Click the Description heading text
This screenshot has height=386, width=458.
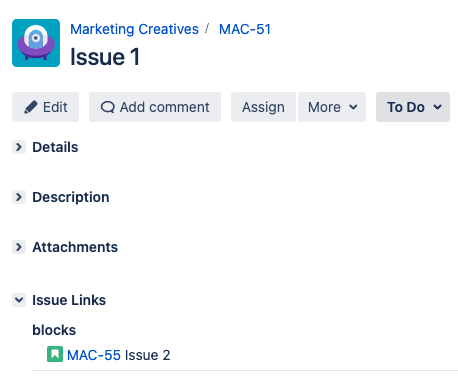click(71, 197)
